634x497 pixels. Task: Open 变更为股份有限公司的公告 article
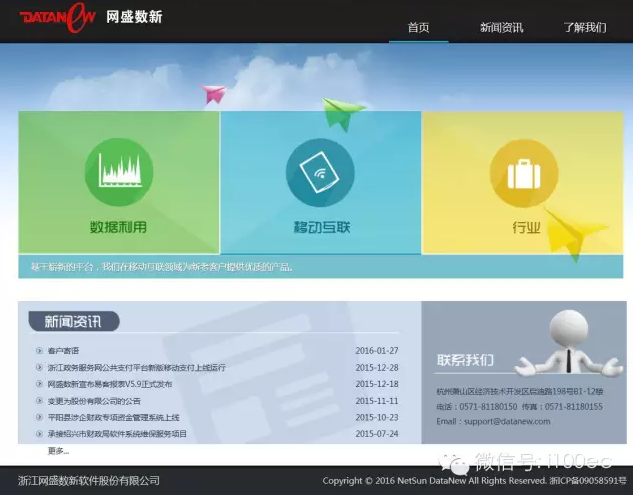pyautogui.click(x=94, y=401)
